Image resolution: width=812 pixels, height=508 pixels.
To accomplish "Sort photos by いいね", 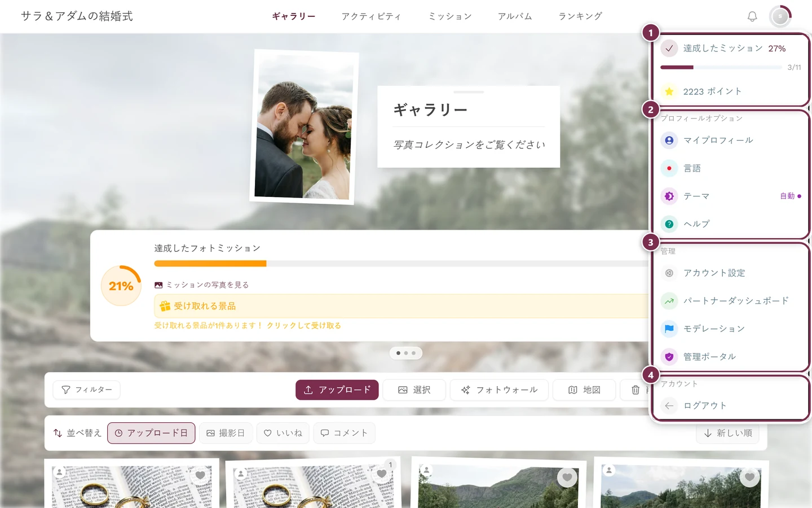I will pyautogui.click(x=283, y=433).
